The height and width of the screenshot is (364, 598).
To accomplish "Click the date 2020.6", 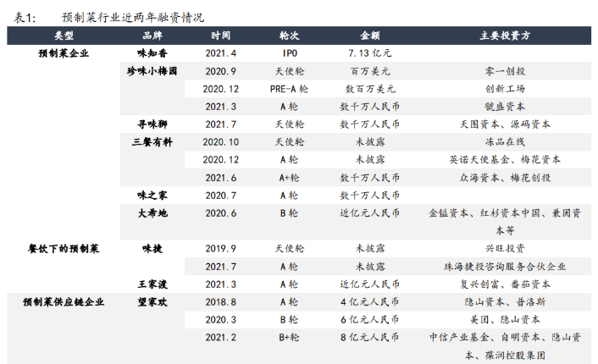I will click(221, 213).
